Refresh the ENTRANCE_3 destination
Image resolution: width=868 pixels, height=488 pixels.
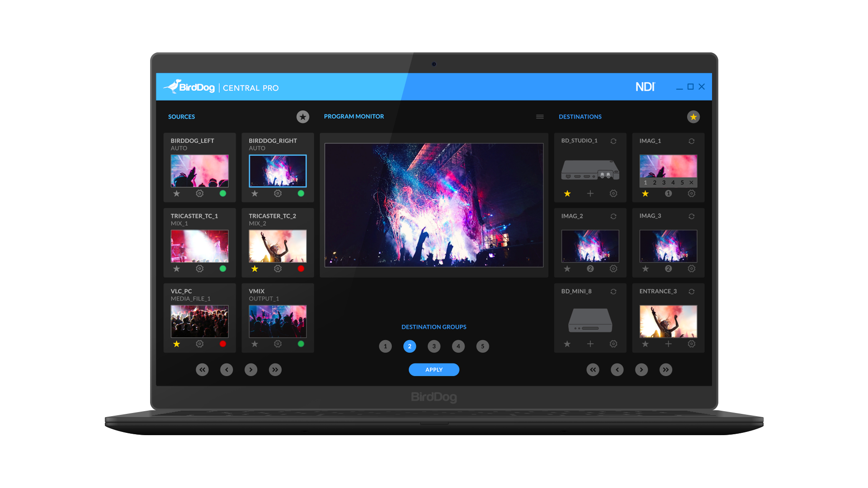coord(692,292)
